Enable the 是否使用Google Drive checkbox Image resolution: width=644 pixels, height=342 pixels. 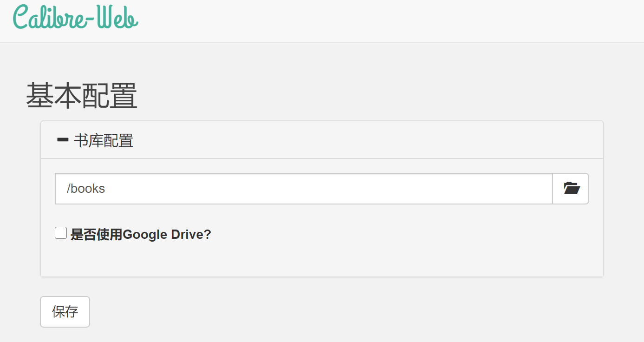click(61, 233)
